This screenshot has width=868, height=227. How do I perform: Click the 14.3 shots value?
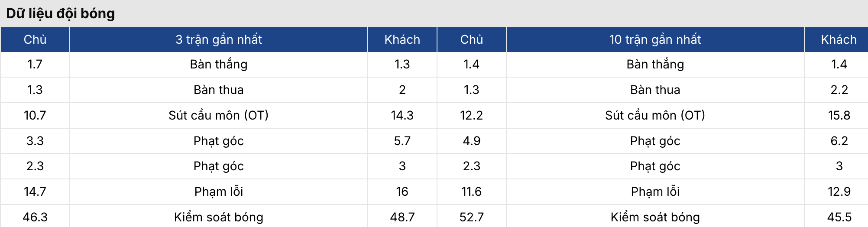(x=402, y=115)
